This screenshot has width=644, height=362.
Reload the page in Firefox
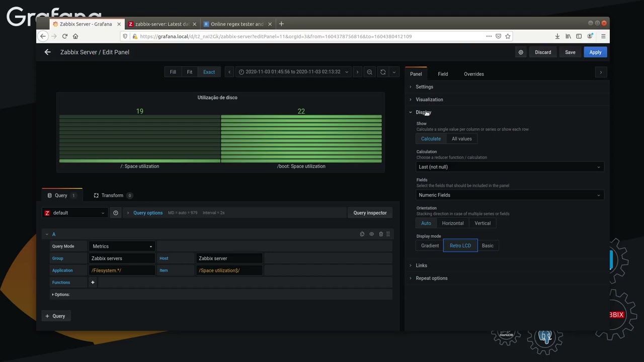(x=64, y=36)
